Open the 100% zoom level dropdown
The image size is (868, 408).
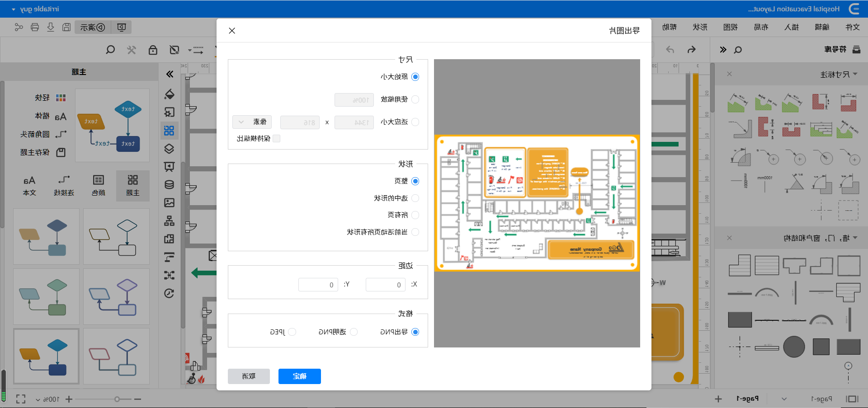tap(47, 399)
